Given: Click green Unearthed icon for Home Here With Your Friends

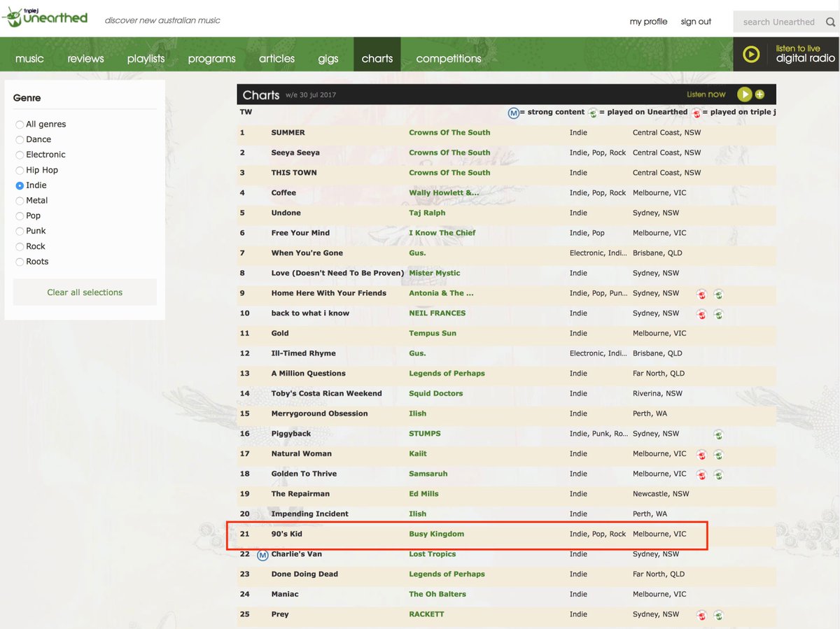Looking at the screenshot, I should 718,294.
